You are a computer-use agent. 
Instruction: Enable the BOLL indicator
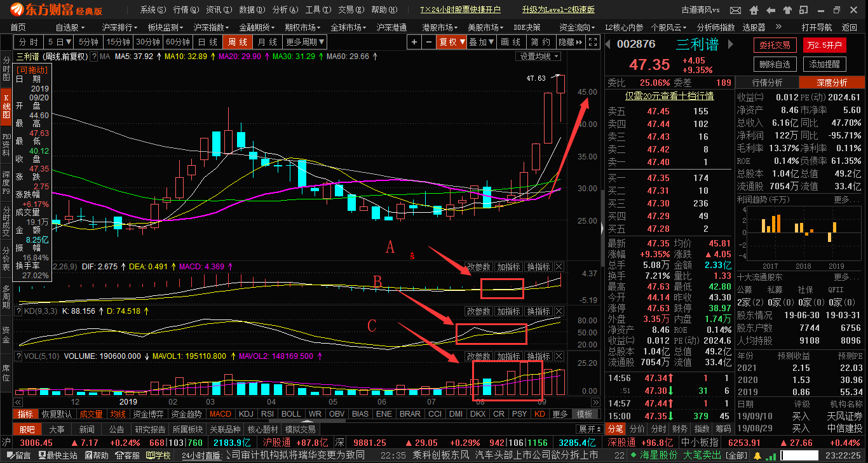(x=291, y=414)
